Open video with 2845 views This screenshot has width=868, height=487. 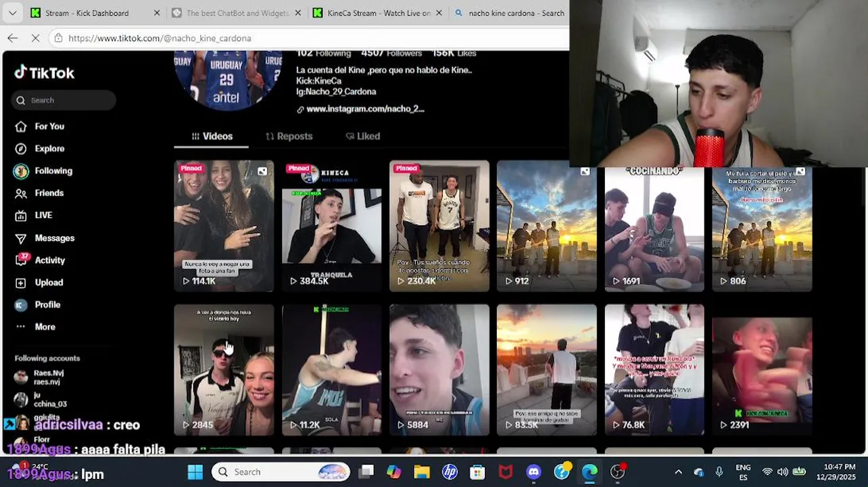pyautogui.click(x=224, y=370)
